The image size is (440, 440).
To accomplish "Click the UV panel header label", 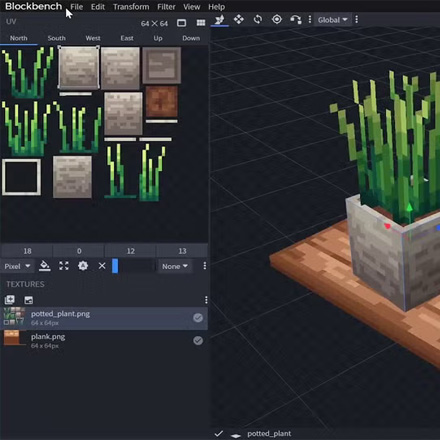I will tap(11, 22).
